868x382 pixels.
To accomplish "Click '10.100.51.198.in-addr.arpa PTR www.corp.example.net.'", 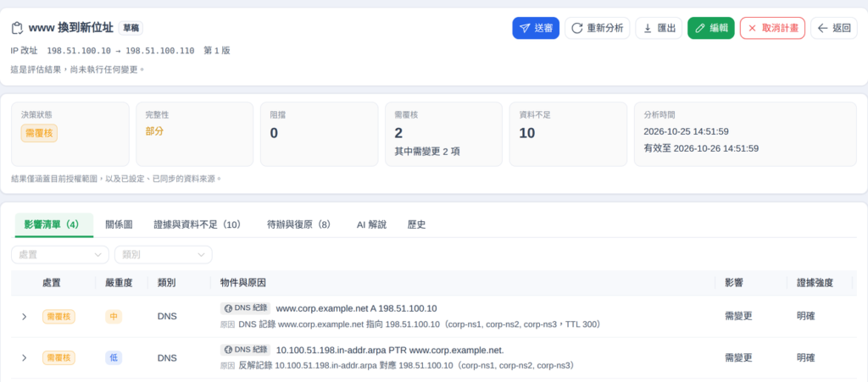I will [390, 350].
